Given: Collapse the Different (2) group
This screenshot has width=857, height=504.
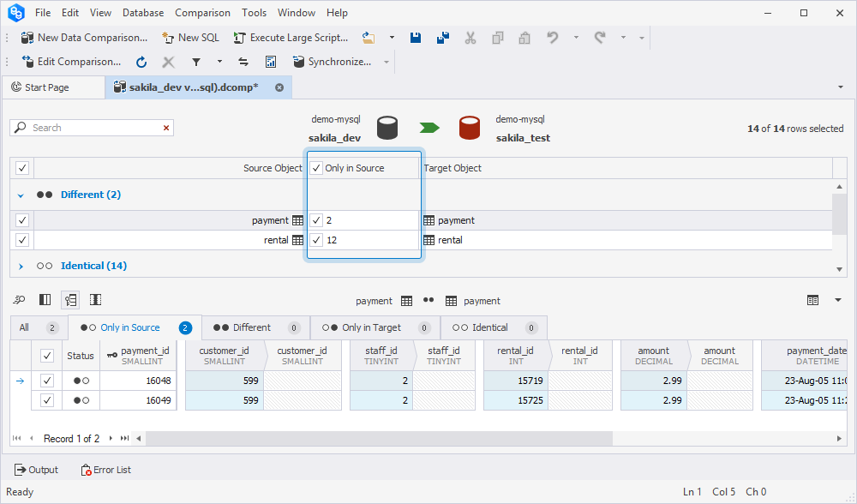Looking at the screenshot, I should tap(21, 195).
